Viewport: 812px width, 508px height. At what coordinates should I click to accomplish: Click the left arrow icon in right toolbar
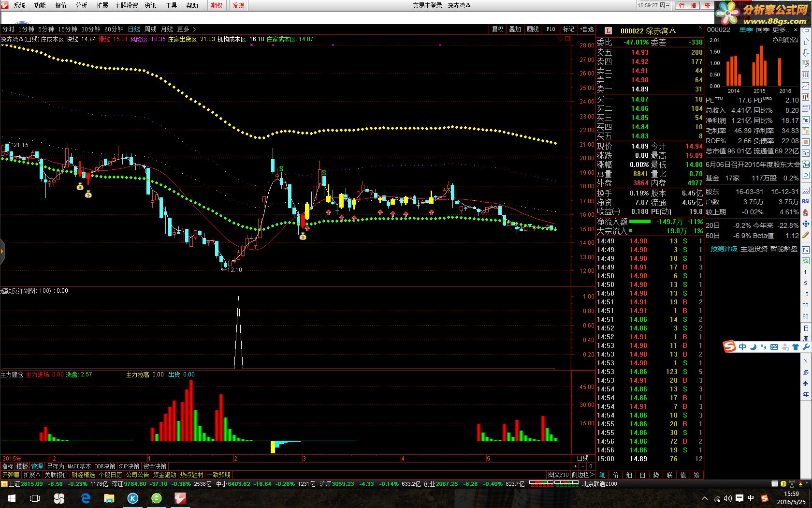[x=806, y=30]
